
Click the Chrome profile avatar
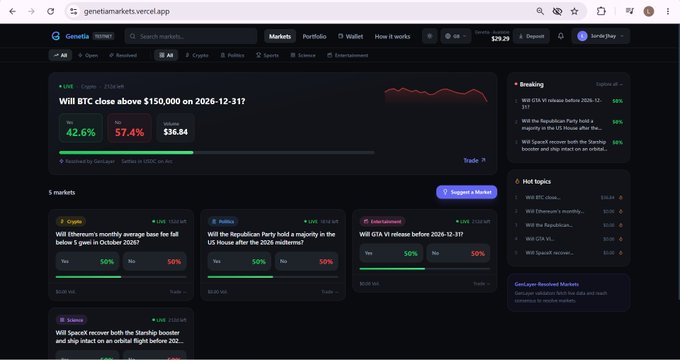point(649,11)
